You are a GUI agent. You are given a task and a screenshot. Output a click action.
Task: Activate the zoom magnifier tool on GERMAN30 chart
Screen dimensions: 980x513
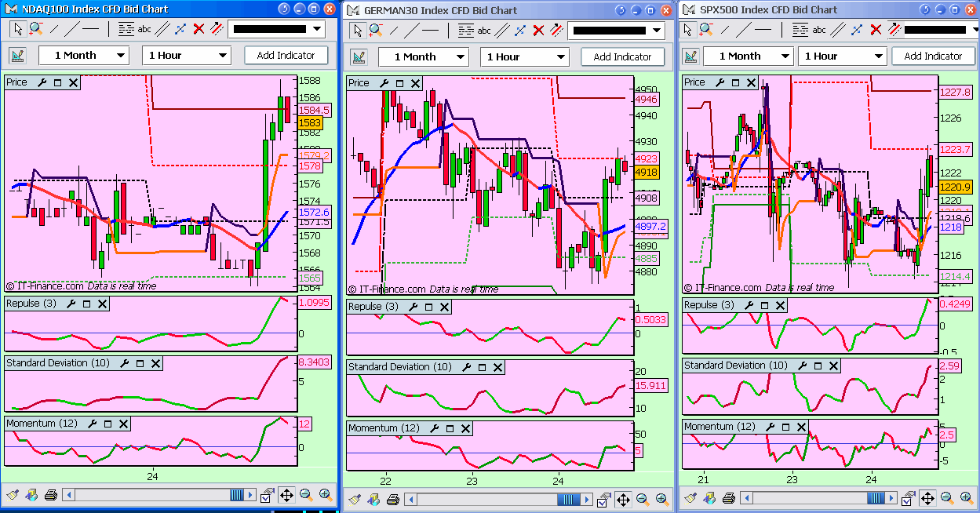coord(374,29)
